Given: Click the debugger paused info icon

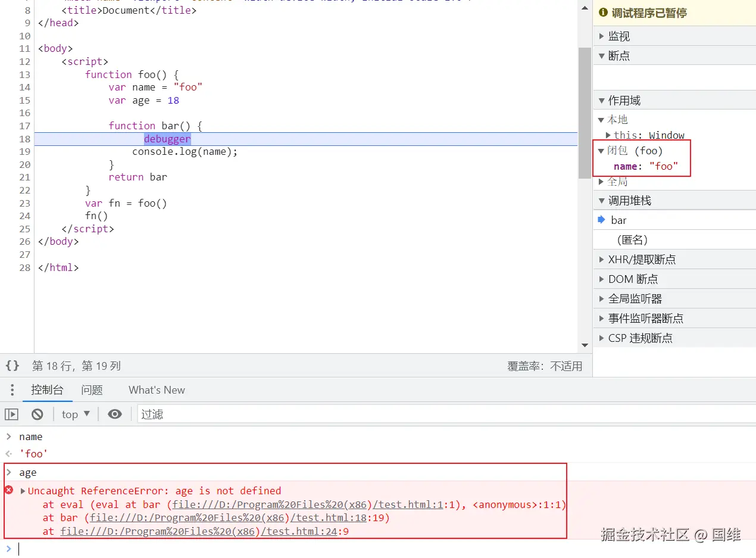Looking at the screenshot, I should click(603, 13).
